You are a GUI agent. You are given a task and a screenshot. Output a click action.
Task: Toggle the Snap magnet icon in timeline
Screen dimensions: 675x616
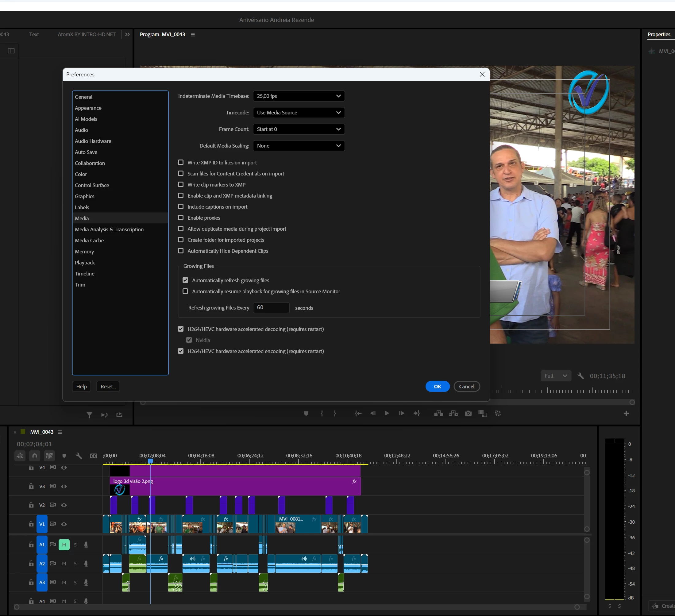click(x=34, y=456)
